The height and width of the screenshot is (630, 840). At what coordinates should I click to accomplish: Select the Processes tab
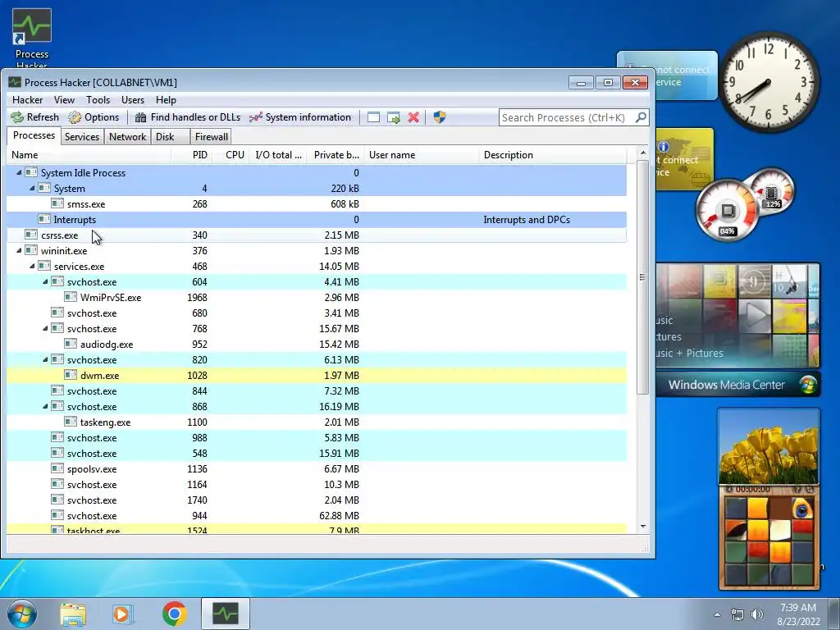click(34, 135)
